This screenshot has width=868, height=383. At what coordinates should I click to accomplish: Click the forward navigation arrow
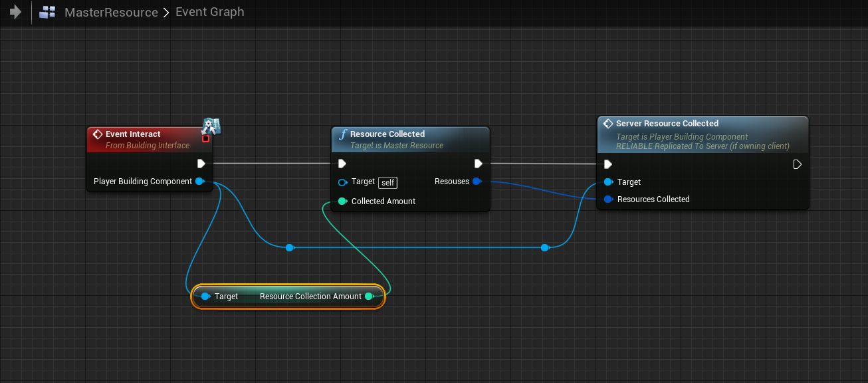16,12
